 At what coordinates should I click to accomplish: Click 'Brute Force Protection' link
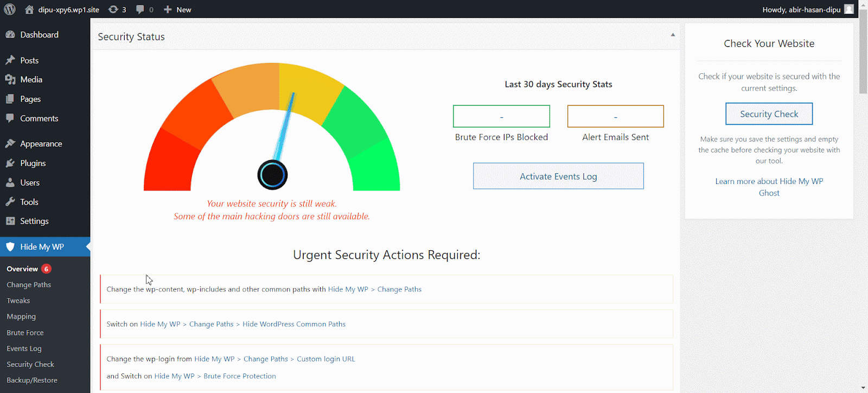click(x=240, y=376)
